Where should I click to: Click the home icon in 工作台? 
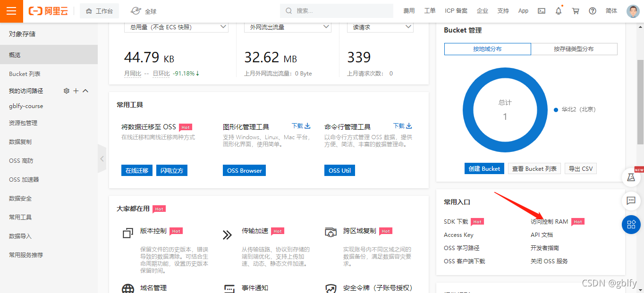point(89,11)
